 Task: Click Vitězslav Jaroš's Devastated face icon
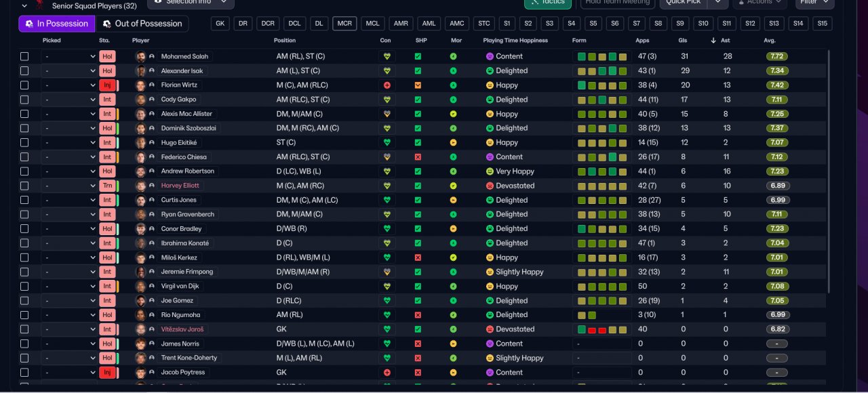click(x=490, y=329)
